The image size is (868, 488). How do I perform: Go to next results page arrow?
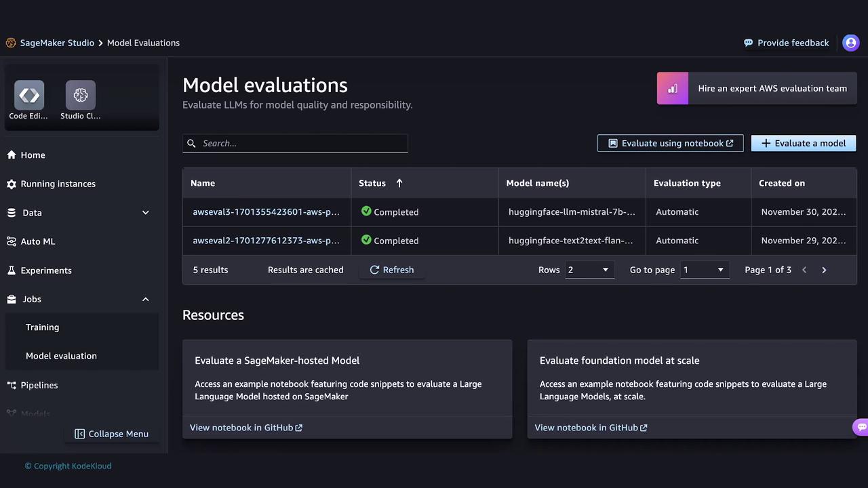[x=824, y=270]
